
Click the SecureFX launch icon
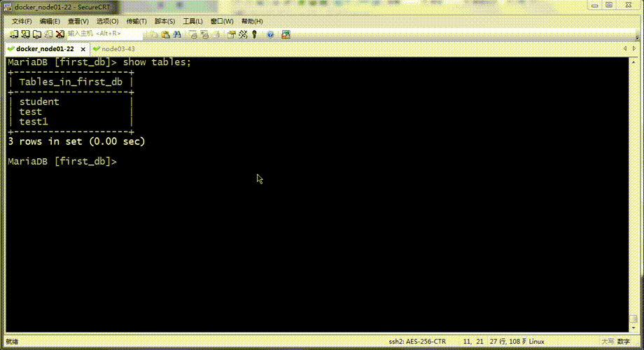(x=286, y=34)
